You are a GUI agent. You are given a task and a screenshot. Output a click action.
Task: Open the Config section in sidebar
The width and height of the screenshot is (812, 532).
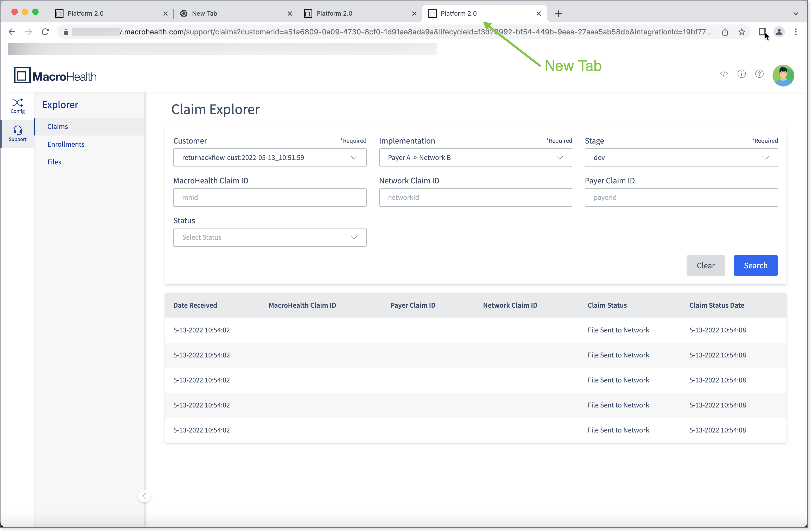tap(17, 106)
